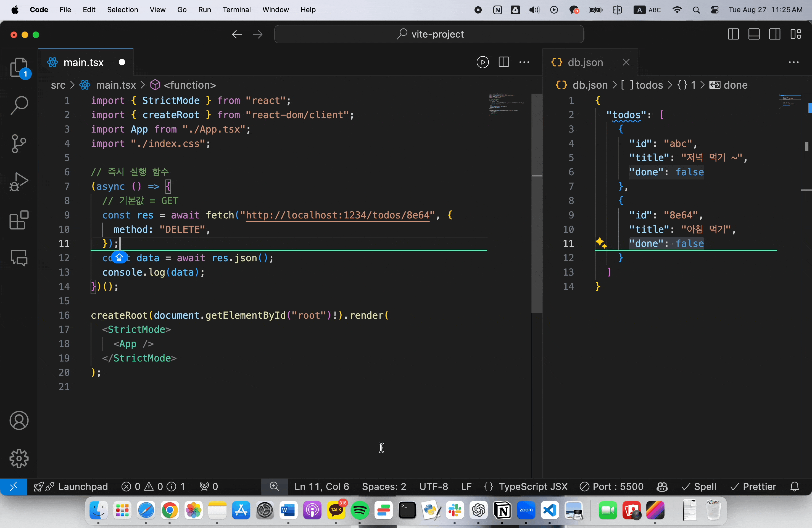Toggle the Primary Side Bar layout button

[733, 34]
